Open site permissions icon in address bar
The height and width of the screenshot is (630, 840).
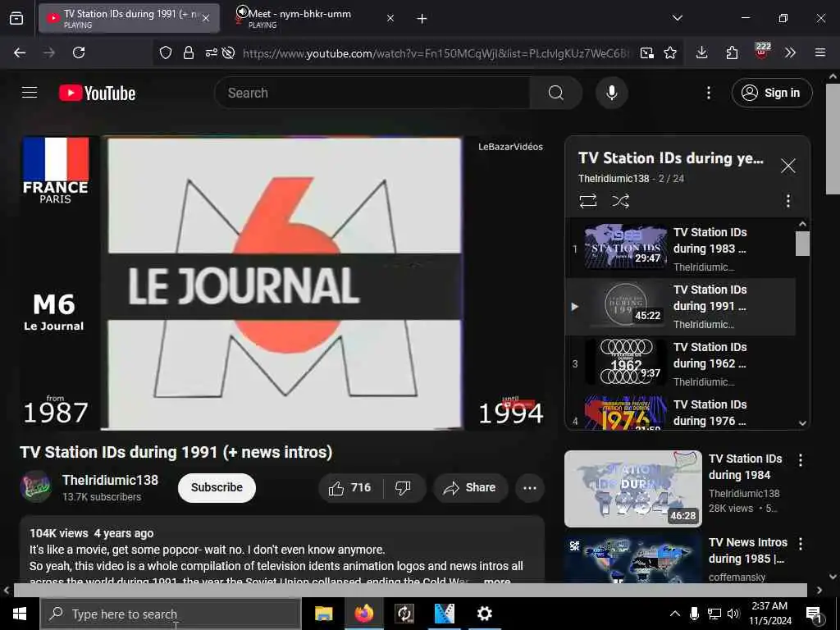[x=211, y=52]
